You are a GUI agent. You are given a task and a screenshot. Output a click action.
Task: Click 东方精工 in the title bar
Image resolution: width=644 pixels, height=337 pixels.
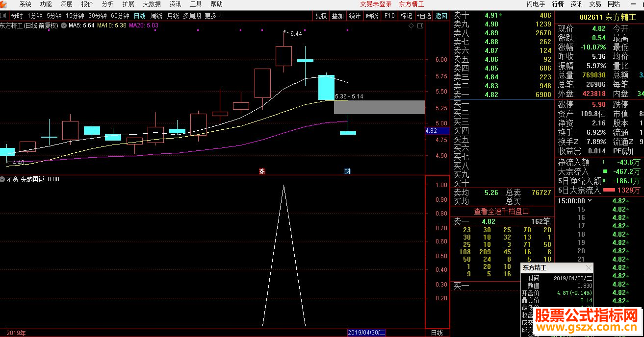pos(412,4)
